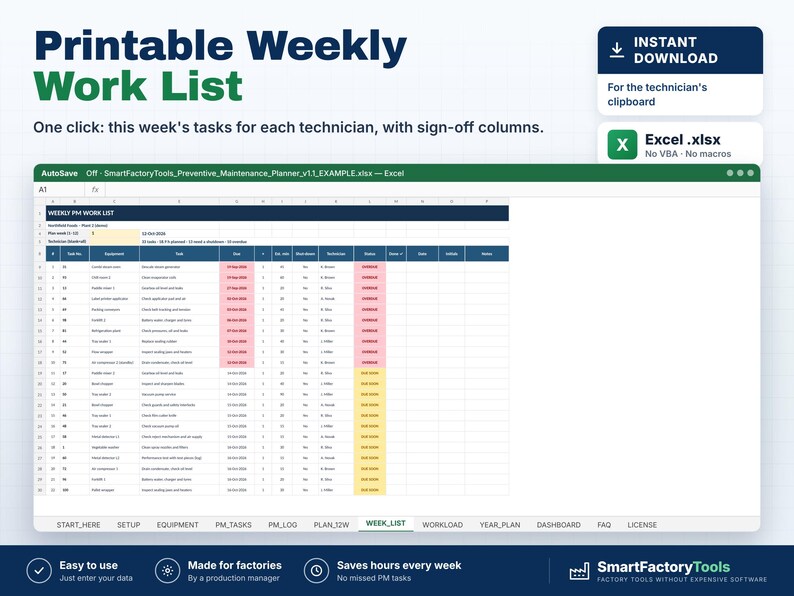
Task: Click the Due column header
Action: pos(236,254)
